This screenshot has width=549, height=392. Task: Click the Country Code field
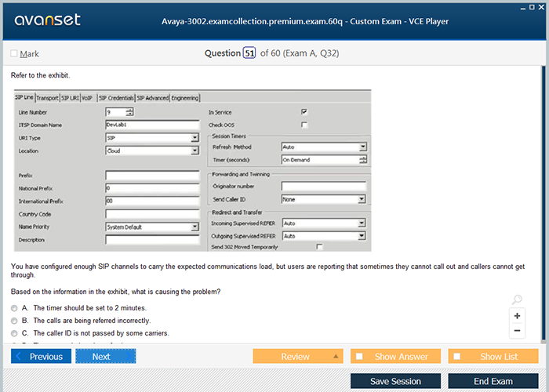coord(152,214)
